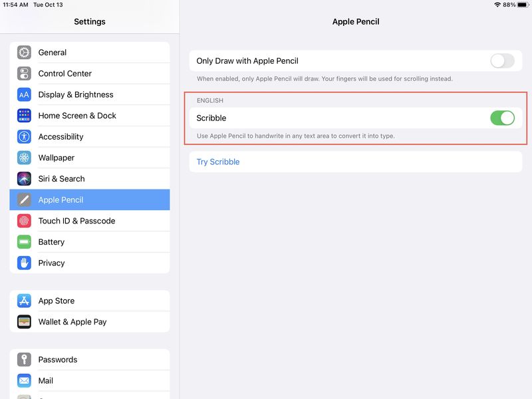Tap the Only Draw with Apple Pencil label
This screenshot has height=399, width=532.
(x=247, y=61)
